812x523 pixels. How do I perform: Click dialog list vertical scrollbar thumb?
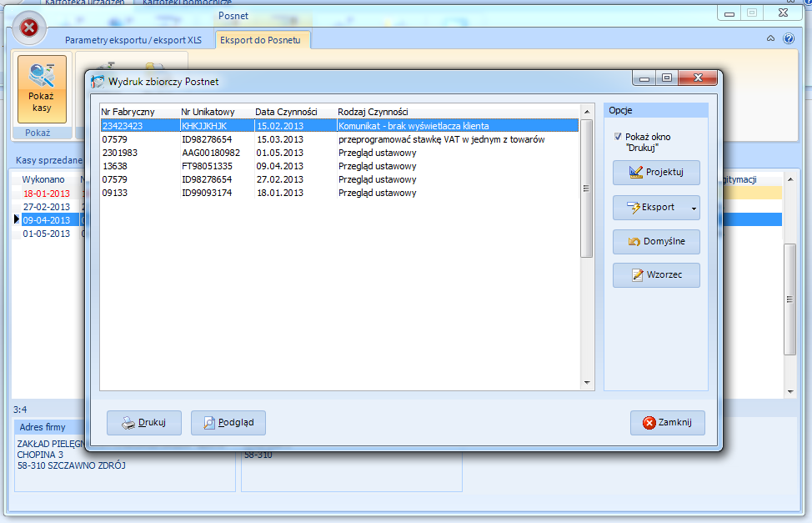(x=586, y=189)
